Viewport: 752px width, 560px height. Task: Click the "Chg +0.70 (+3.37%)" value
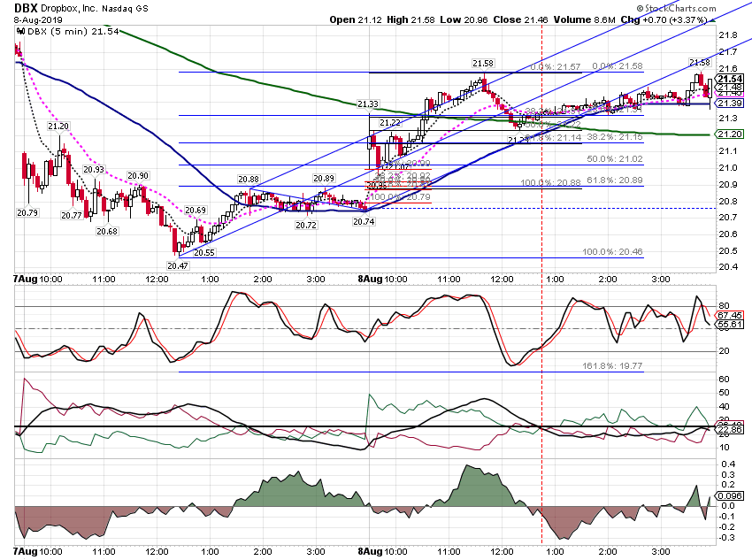click(664, 19)
